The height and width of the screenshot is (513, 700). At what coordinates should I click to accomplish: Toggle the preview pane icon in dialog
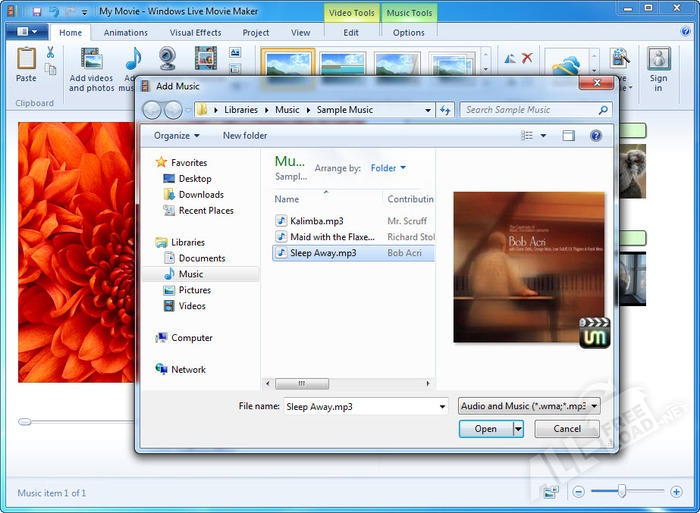click(568, 135)
